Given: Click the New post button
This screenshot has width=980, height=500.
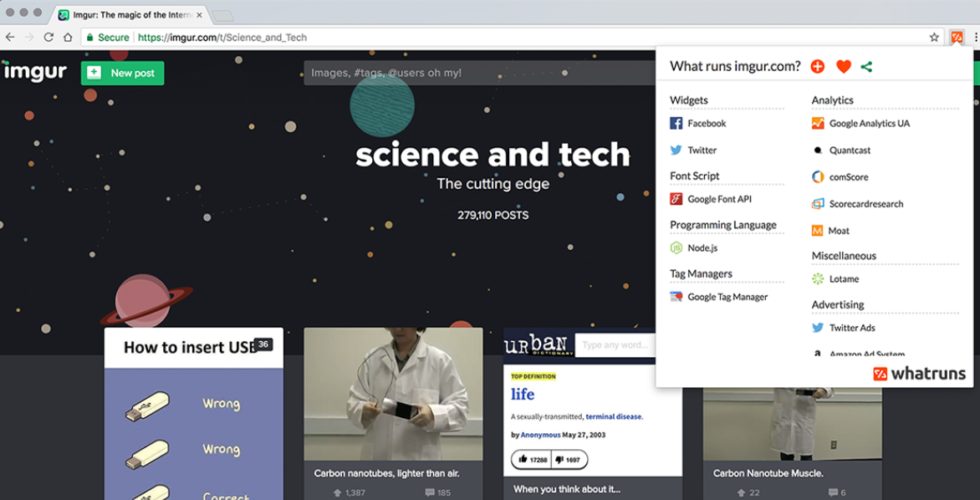Looking at the screenshot, I should click(x=122, y=73).
